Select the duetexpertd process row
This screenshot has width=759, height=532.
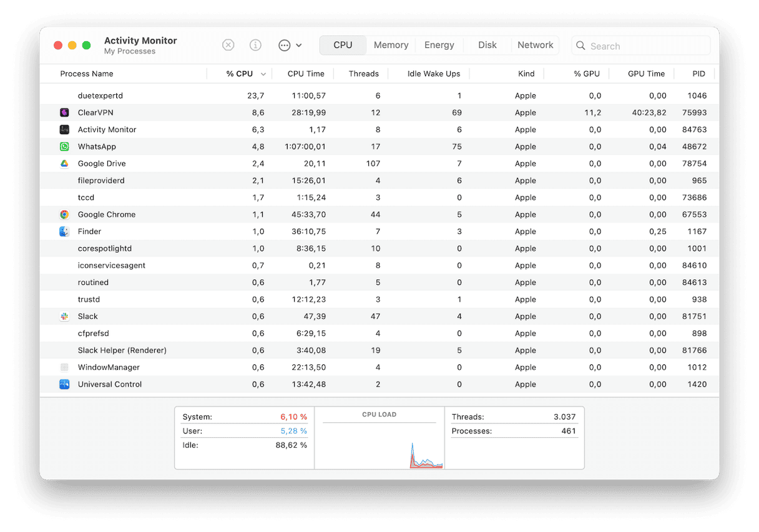(x=379, y=96)
